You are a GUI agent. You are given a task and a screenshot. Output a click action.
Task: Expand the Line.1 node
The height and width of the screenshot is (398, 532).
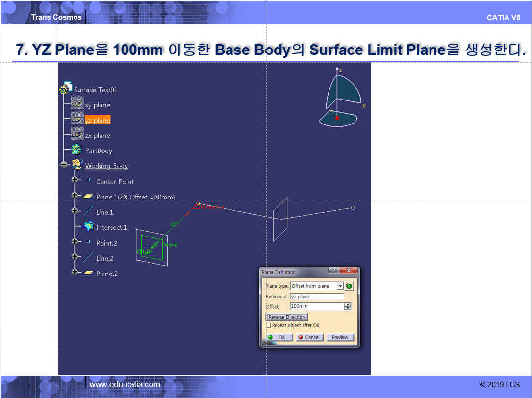click(75, 211)
